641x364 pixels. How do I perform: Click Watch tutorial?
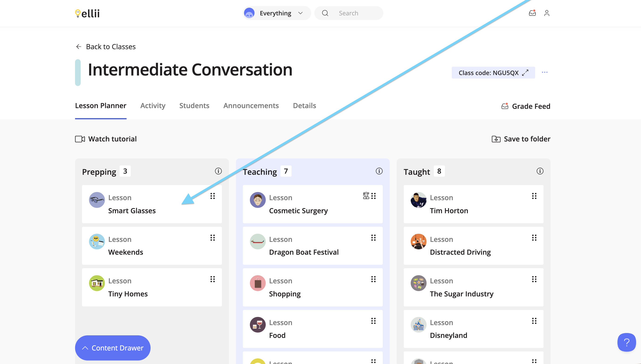coord(106,139)
